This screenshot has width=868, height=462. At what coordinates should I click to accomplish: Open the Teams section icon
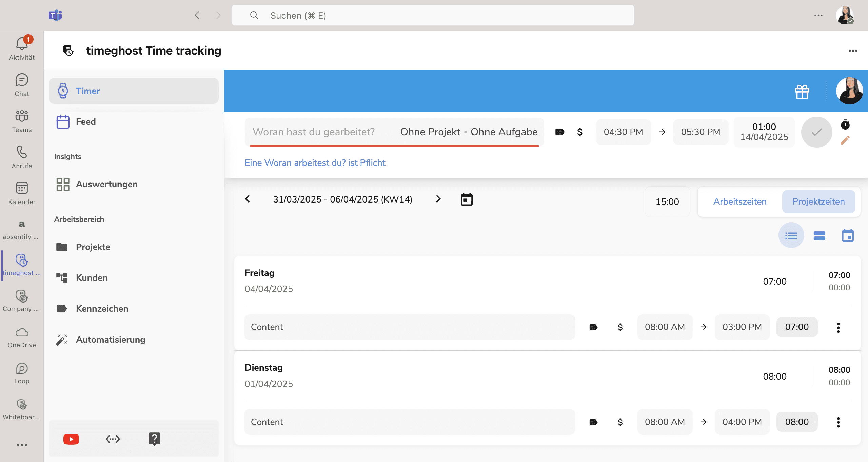click(x=22, y=121)
